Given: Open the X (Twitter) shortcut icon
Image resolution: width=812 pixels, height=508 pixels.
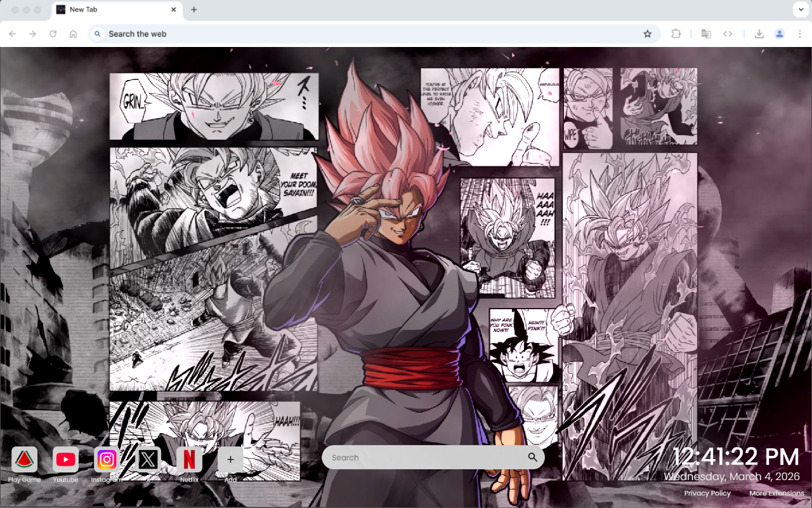Looking at the screenshot, I should pos(148,459).
